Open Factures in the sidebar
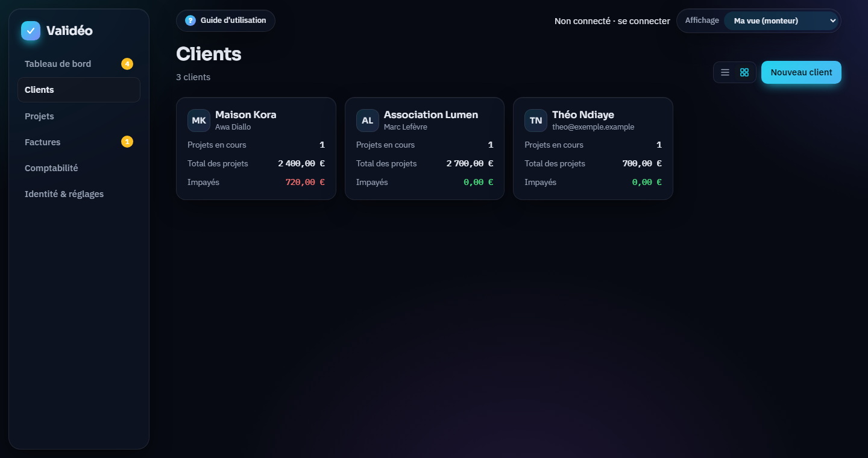The height and width of the screenshot is (458, 868). (x=79, y=142)
